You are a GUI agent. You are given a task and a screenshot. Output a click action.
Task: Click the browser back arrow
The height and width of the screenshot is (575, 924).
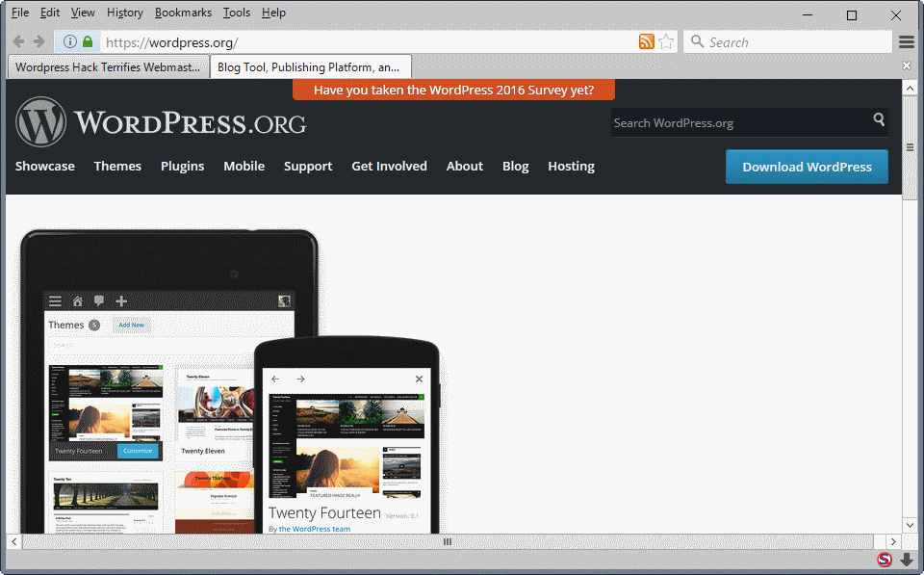click(19, 41)
